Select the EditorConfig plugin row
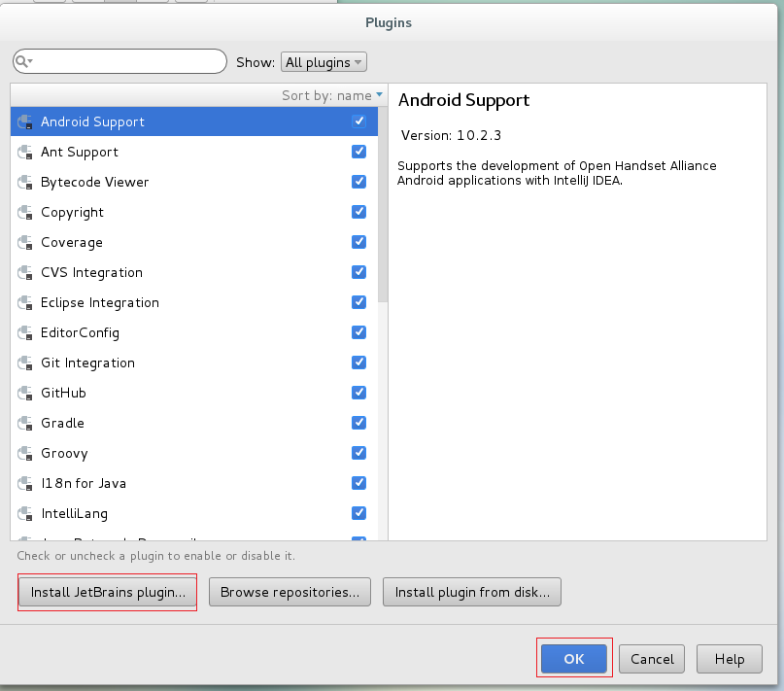Screen dimensions: 784x691 [194, 332]
